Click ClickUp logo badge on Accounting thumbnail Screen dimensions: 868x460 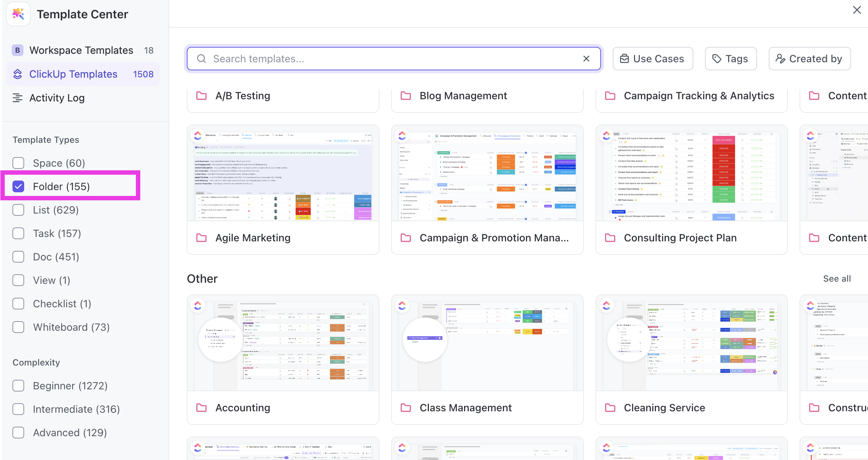(x=198, y=305)
